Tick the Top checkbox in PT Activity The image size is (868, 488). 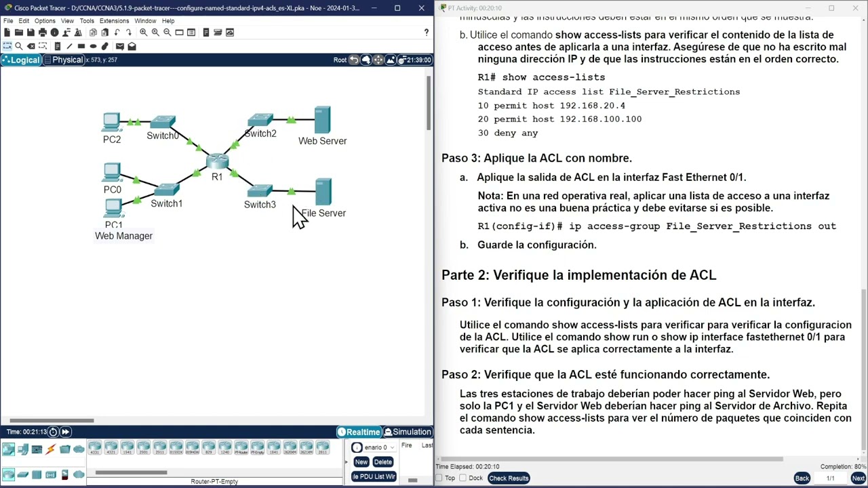coord(439,478)
